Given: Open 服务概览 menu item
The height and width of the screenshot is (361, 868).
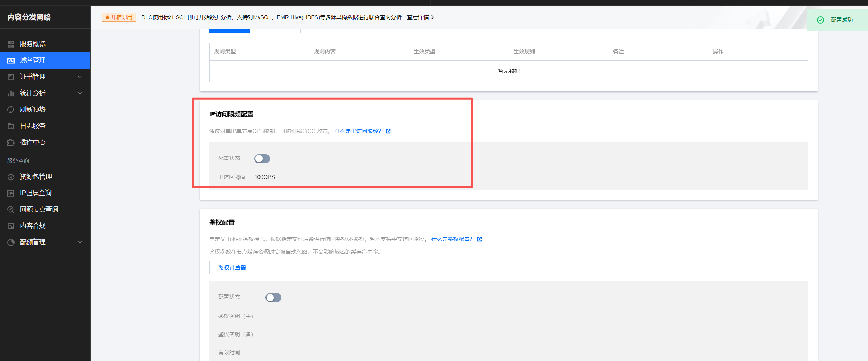Looking at the screenshot, I should point(33,44).
